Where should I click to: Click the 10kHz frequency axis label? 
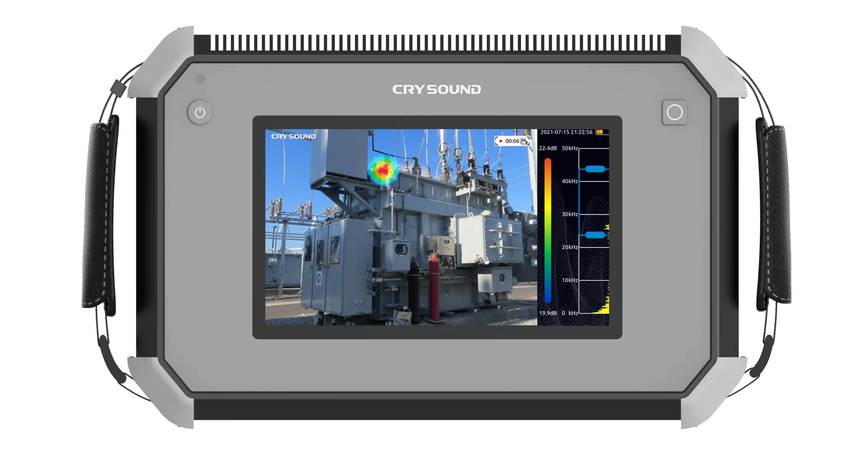click(x=570, y=280)
